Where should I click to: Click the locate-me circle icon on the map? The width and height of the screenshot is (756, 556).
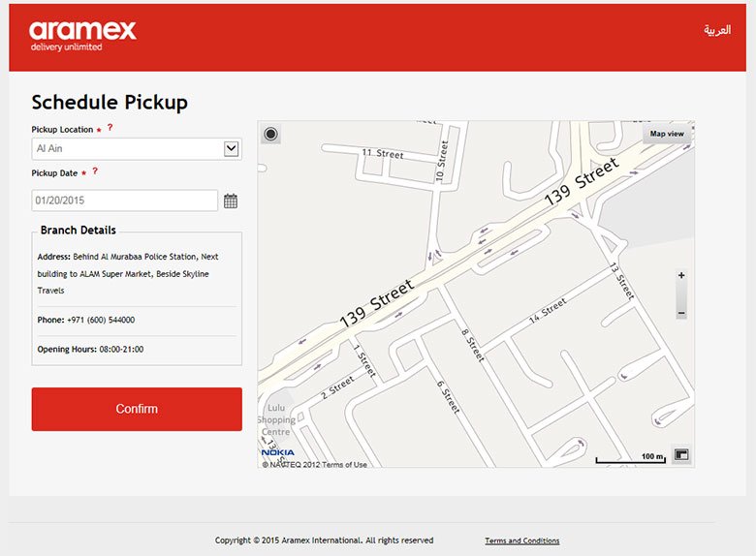270,134
